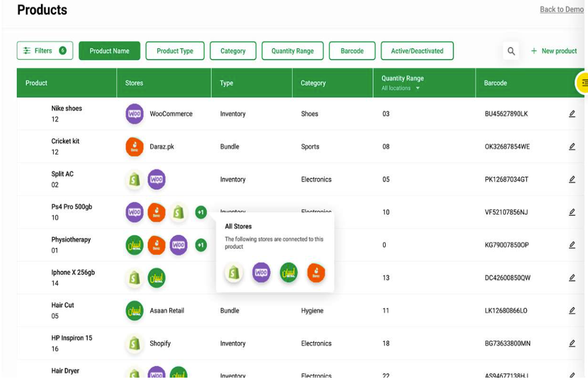Click the Daraz.pk store icon for Cricket kit
588x390 pixels.
(134, 146)
